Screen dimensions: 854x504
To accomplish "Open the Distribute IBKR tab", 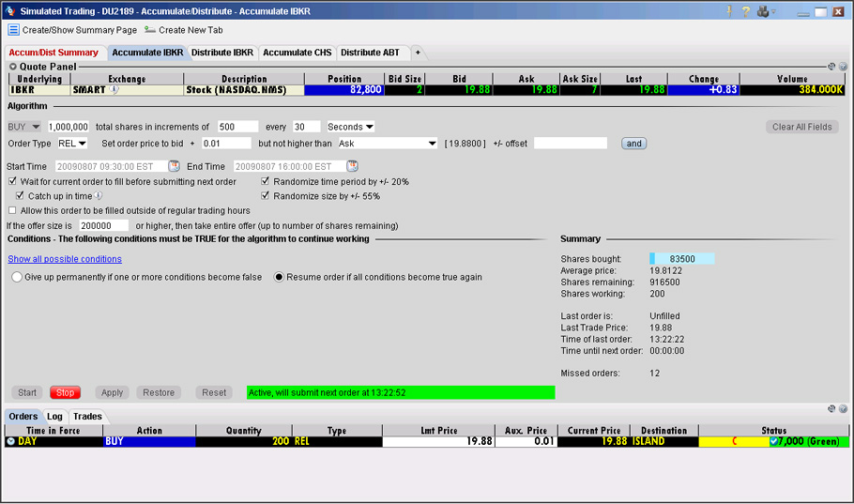I will coord(222,53).
